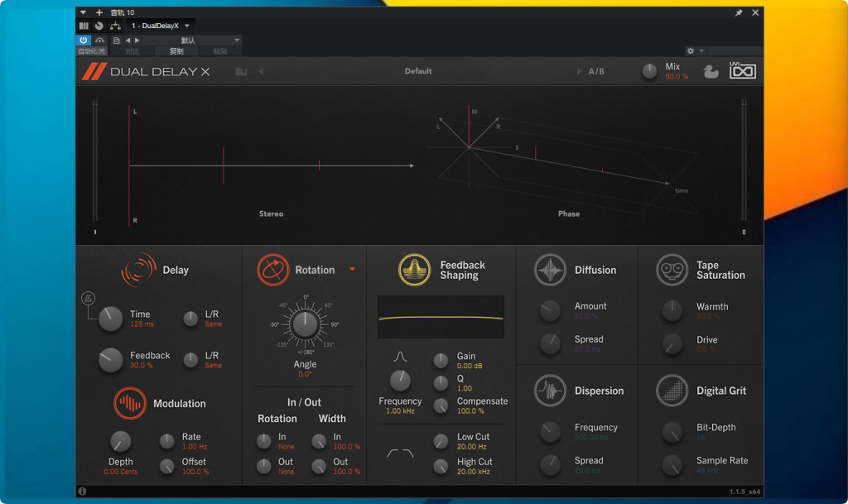Screen dimensions: 848x504
Task: Click the round dial icon beside bars icon
Action: (99, 26)
